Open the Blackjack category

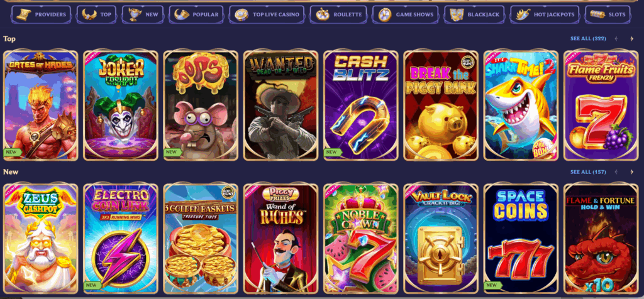click(475, 15)
